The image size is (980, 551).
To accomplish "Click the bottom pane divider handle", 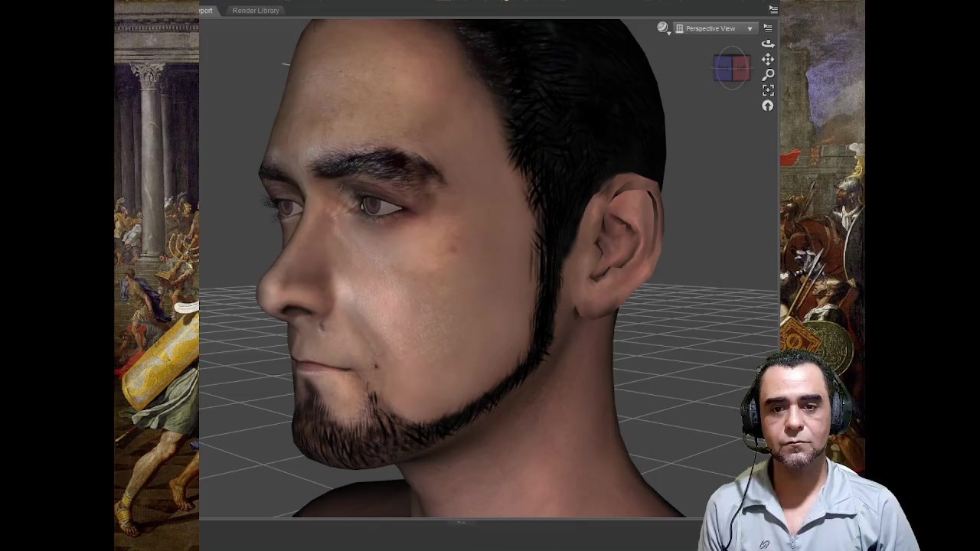I will click(461, 522).
